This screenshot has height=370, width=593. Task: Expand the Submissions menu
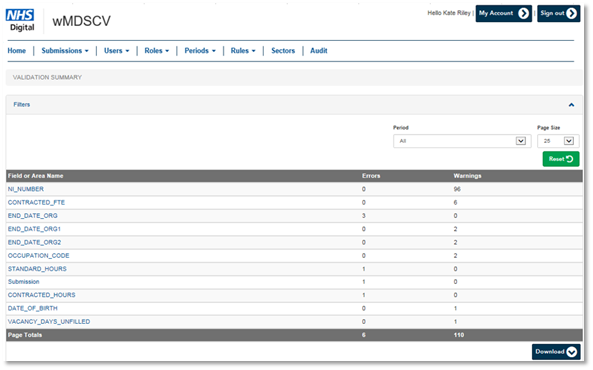click(x=65, y=51)
